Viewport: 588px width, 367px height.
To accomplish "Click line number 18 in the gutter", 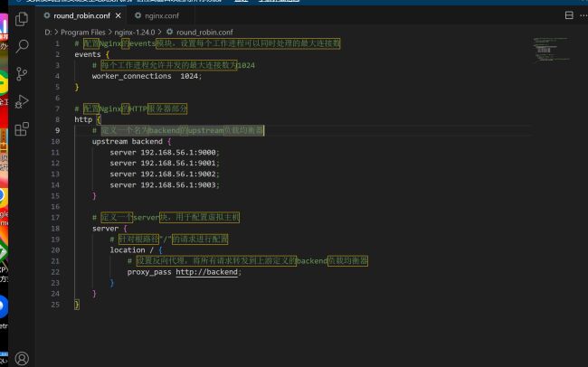I will 55,228.
